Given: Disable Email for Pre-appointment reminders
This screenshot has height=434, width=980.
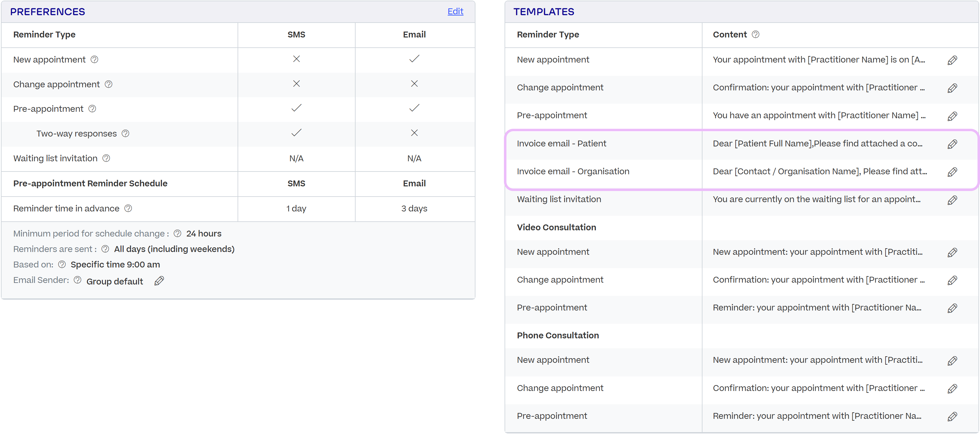Looking at the screenshot, I should (x=414, y=108).
